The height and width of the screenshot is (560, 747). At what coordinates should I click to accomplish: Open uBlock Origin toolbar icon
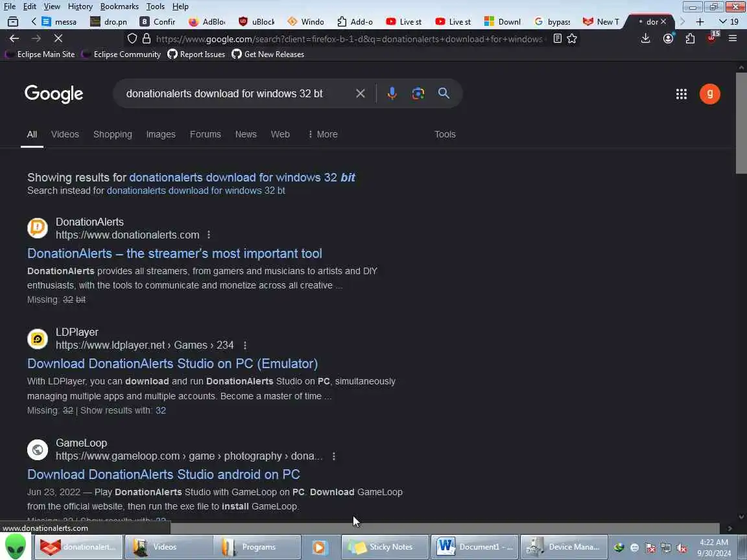point(712,38)
